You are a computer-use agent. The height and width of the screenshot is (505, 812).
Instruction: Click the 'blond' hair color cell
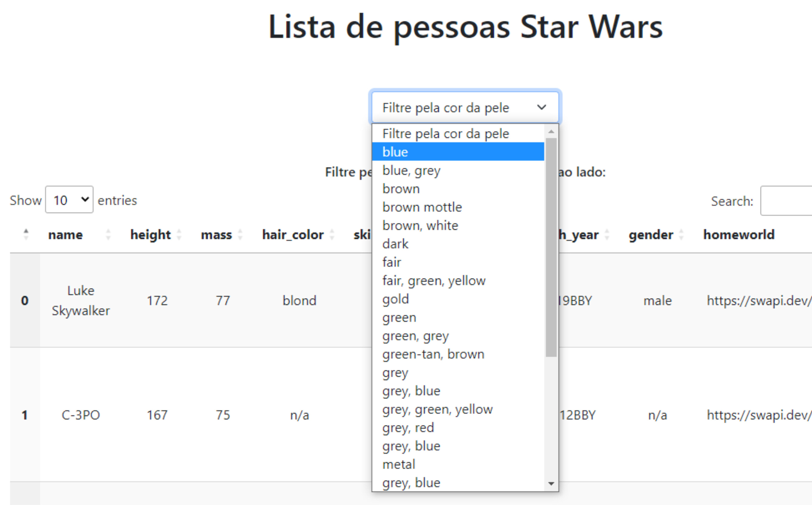tap(299, 301)
